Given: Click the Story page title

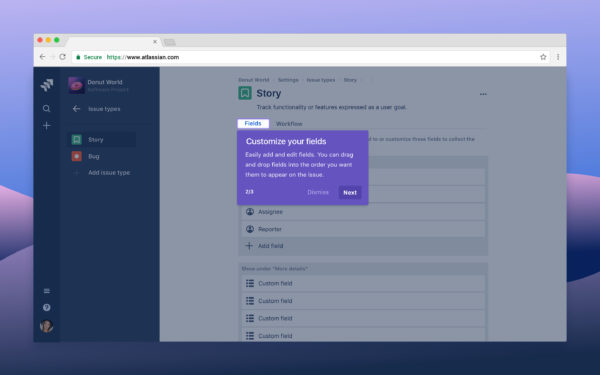Looking at the screenshot, I should point(269,93).
